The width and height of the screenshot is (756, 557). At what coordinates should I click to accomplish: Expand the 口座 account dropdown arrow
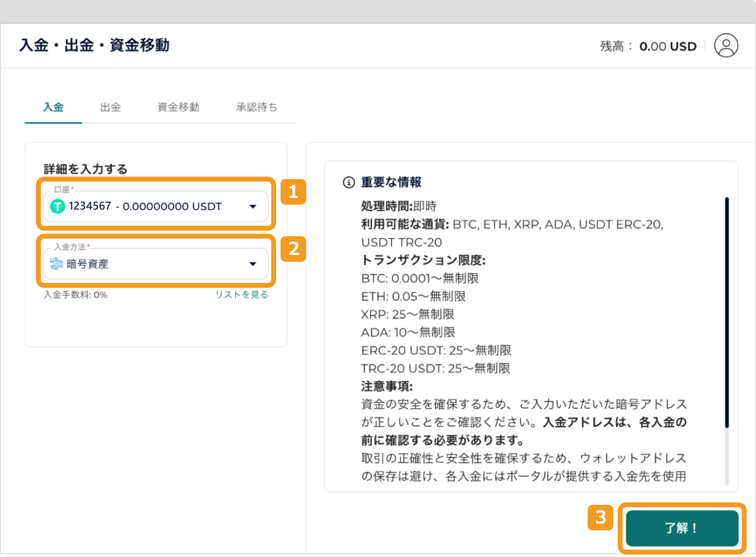tap(252, 207)
